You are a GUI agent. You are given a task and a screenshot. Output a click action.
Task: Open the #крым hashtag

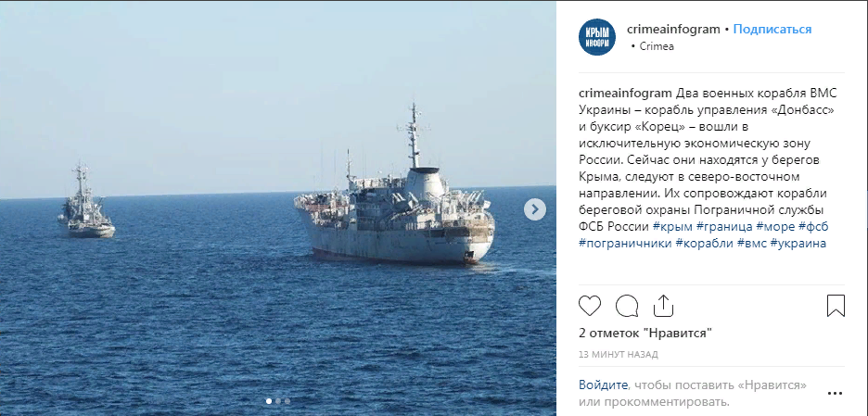point(672,226)
